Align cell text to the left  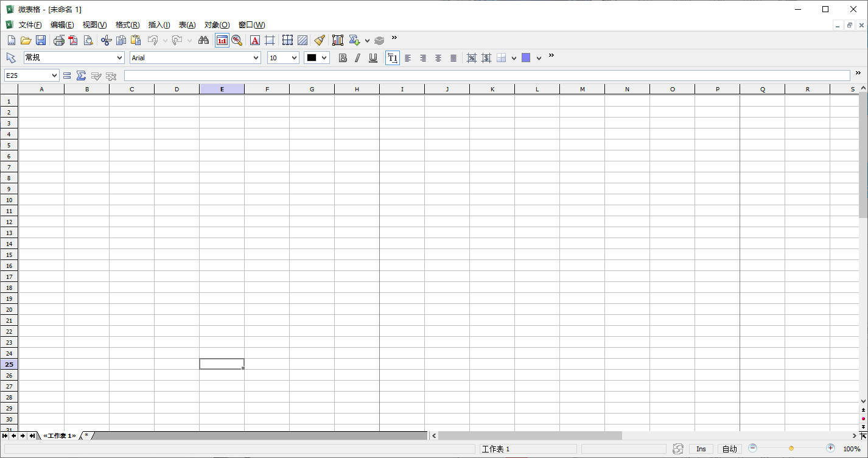408,58
